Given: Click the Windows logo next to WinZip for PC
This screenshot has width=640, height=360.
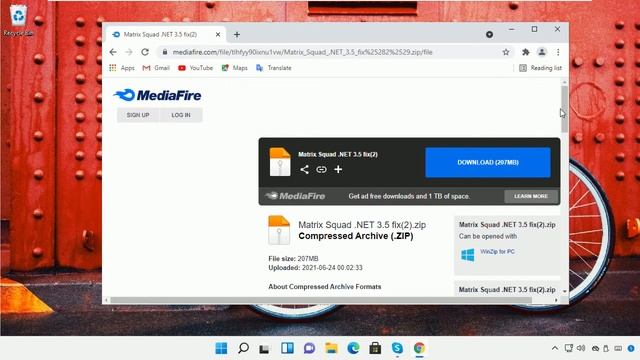Looking at the screenshot, I should coord(468,255).
